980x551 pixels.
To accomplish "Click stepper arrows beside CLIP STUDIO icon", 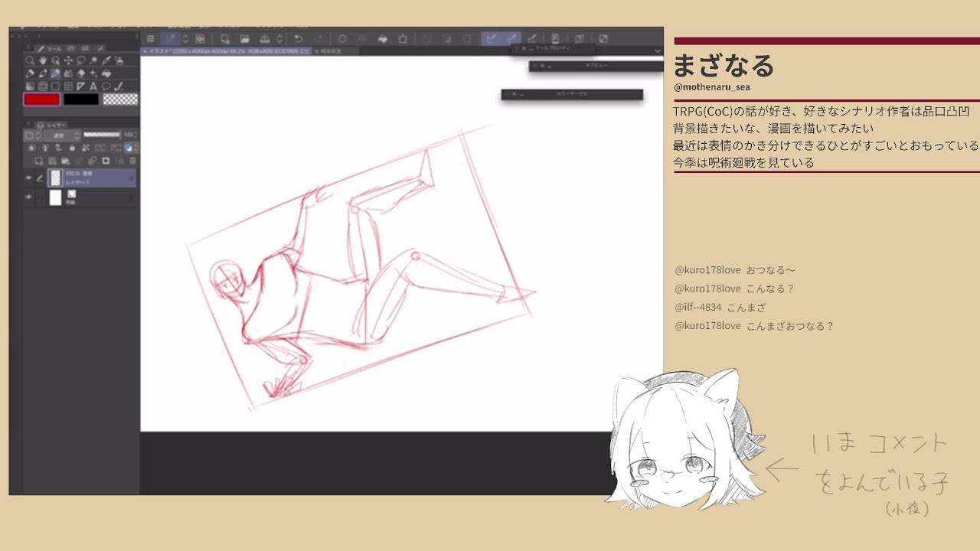I will pos(185,39).
